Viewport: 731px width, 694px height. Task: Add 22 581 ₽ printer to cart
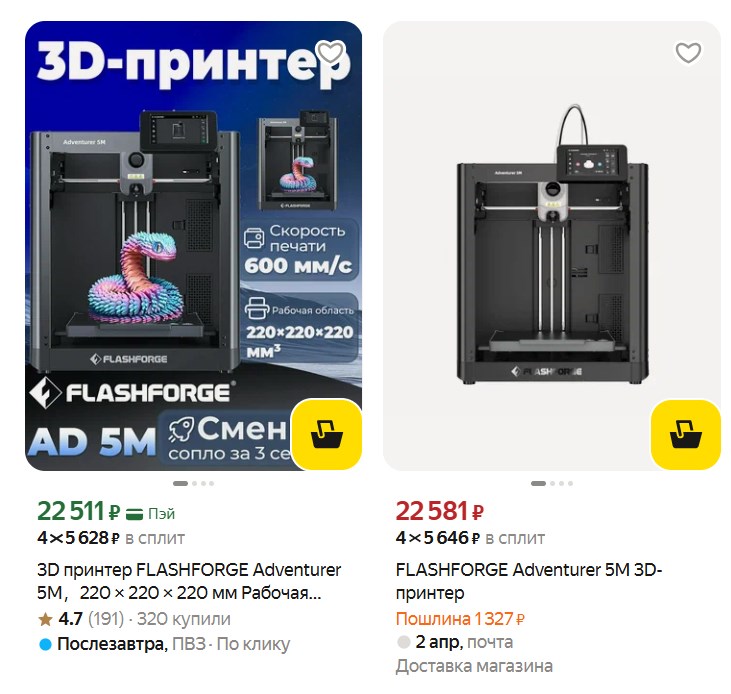click(x=685, y=434)
